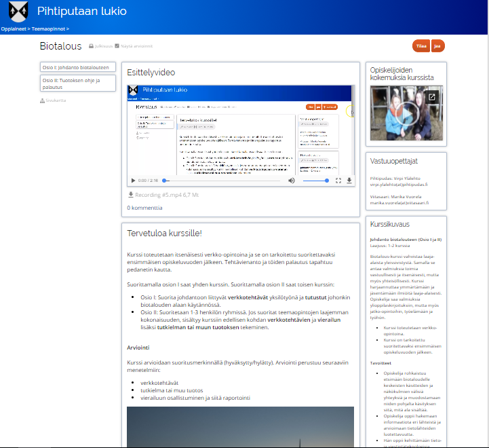Click the play overlay on the student video
Screen dimensions: 489x448
click(406, 113)
